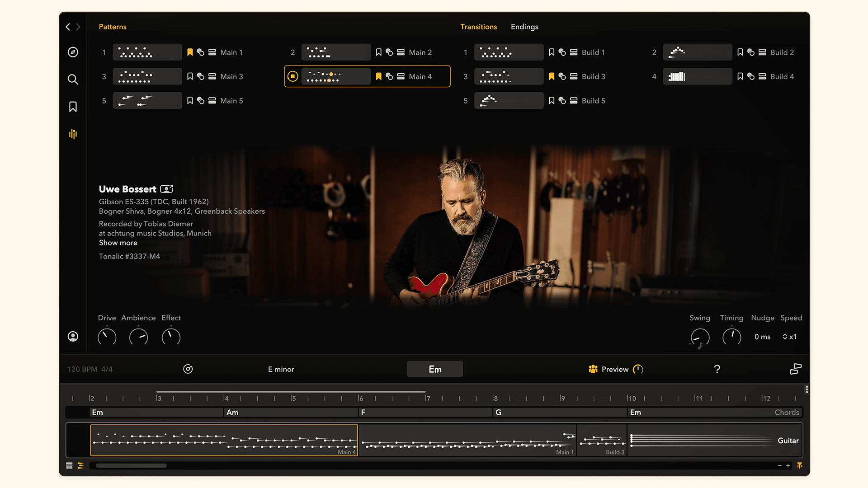Toggle bookmark on Main 3 pattern
This screenshot has height=488, width=868.
(190, 76)
